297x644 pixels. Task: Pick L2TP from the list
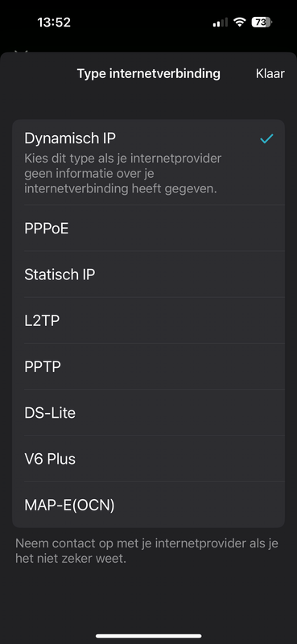click(148, 320)
